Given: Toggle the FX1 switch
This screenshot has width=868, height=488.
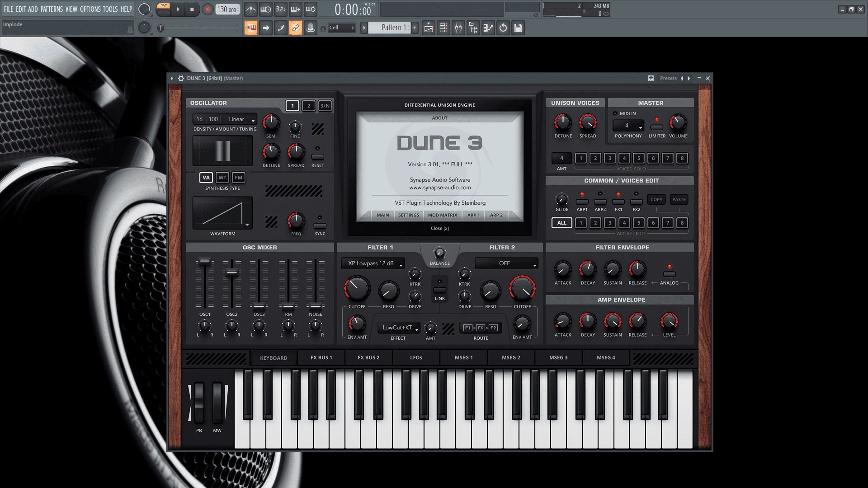Looking at the screenshot, I should click(618, 202).
